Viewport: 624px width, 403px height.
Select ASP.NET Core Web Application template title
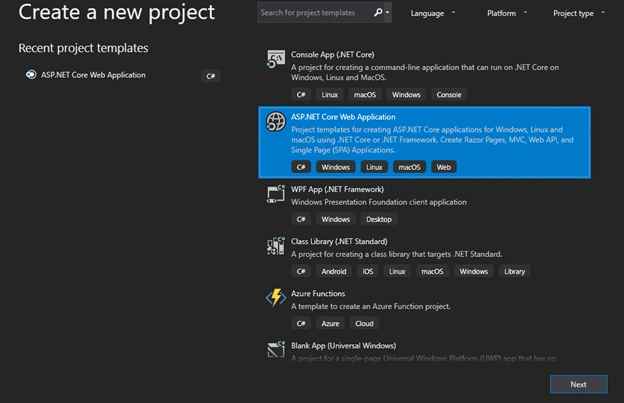[x=343, y=117]
